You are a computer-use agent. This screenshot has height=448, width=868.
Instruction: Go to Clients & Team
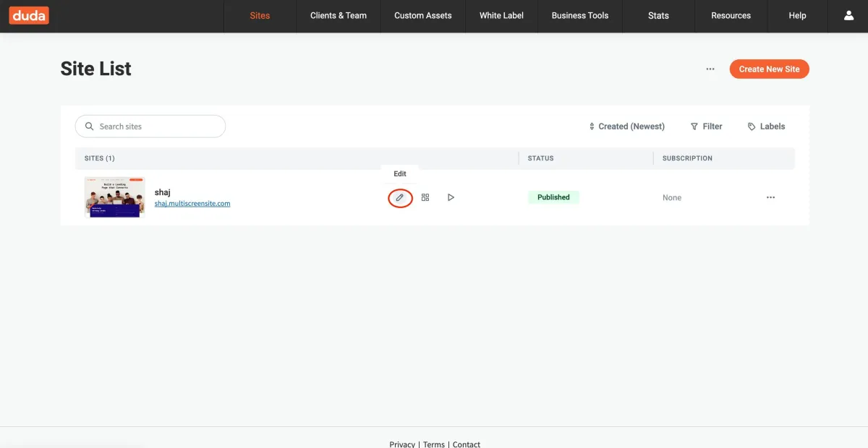point(339,15)
